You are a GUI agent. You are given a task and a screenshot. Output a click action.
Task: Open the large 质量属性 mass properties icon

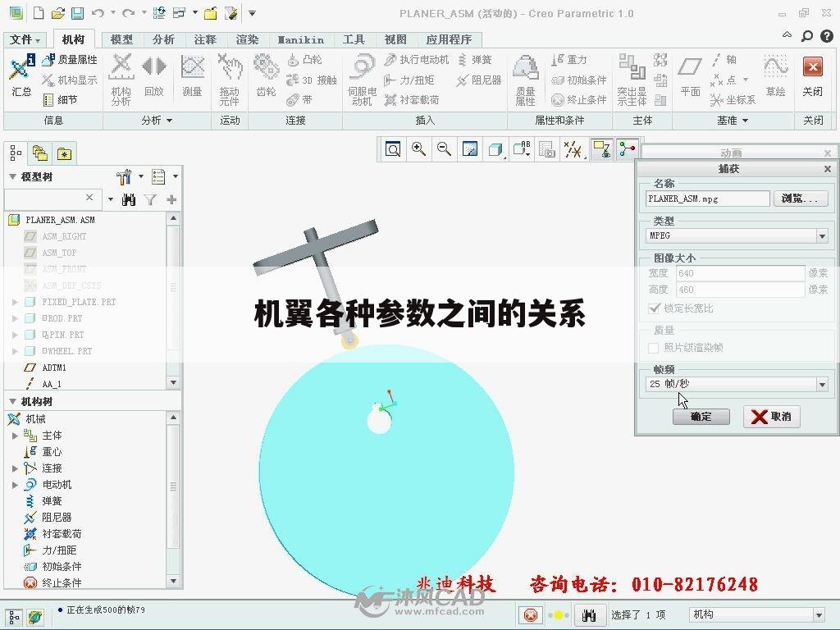(525, 80)
